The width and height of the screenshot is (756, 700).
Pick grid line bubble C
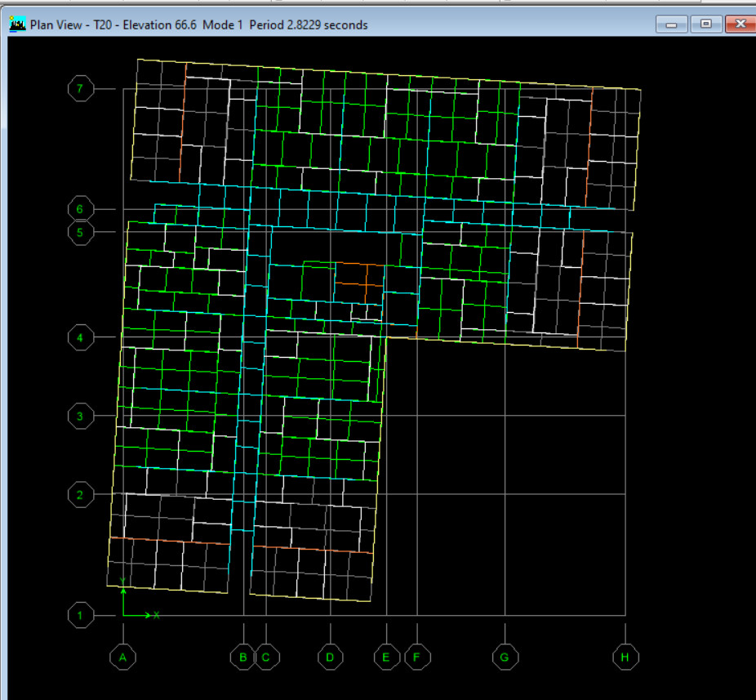pyautogui.click(x=266, y=657)
